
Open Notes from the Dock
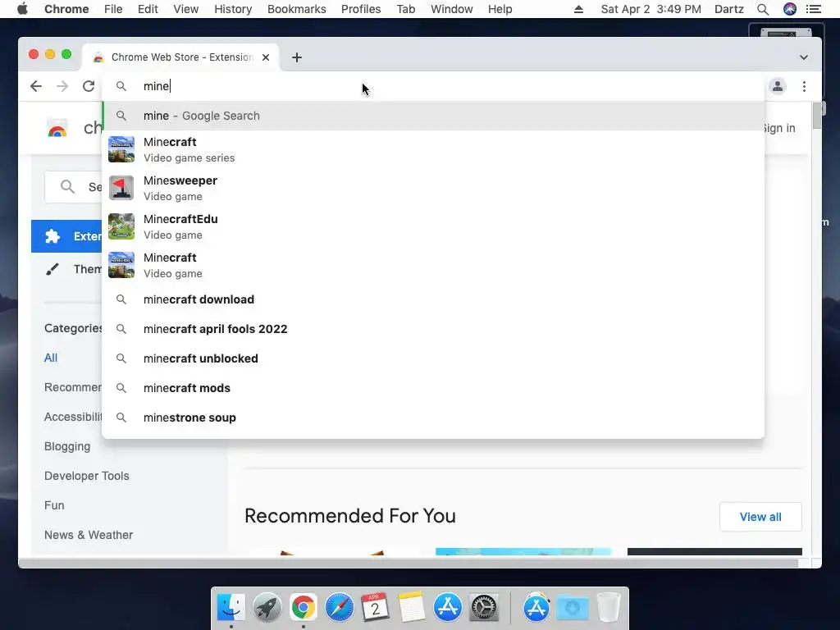pos(412,607)
